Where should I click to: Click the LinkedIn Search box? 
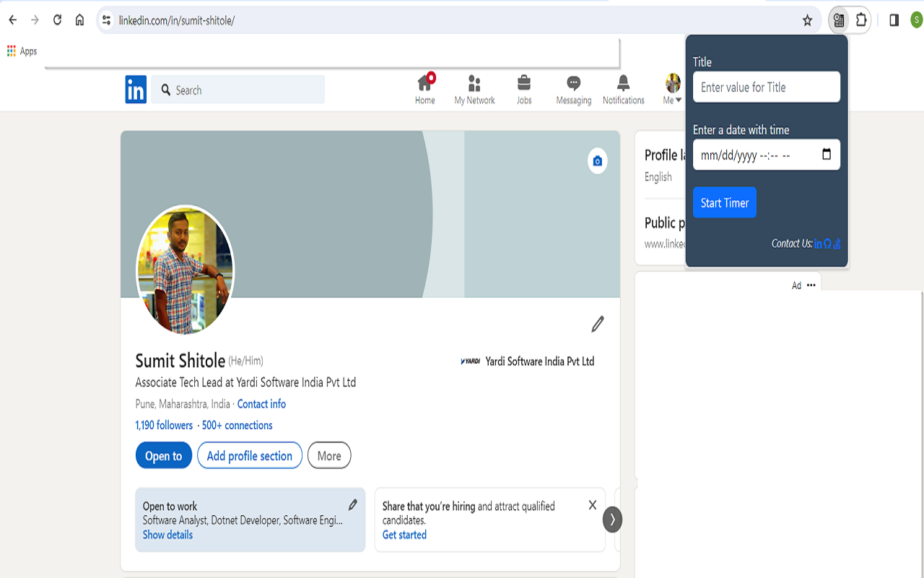(238, 90)
